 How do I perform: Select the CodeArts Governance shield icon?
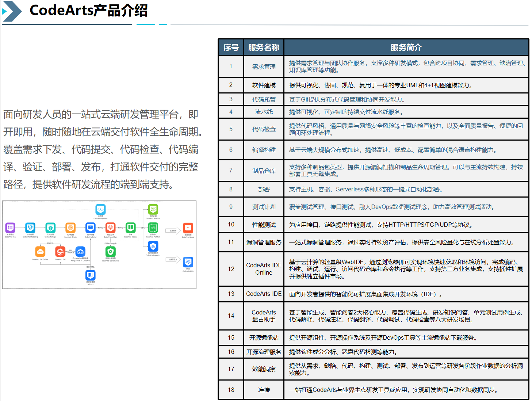point(110,252)
